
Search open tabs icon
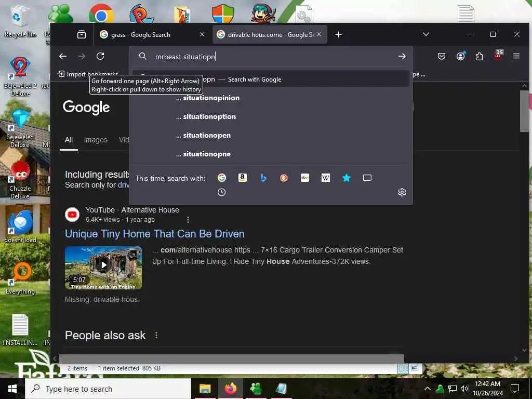[x=367, y=178]
